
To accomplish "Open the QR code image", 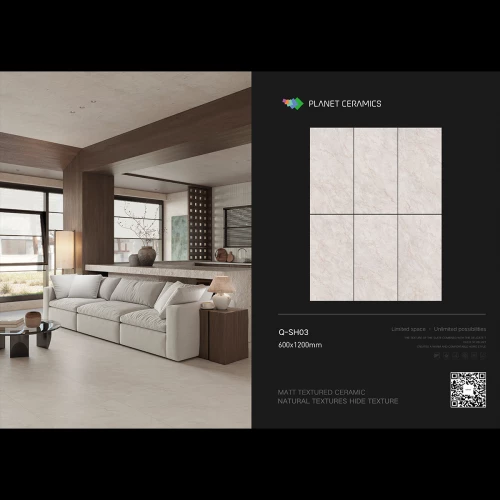I will [x=468, y=390].
